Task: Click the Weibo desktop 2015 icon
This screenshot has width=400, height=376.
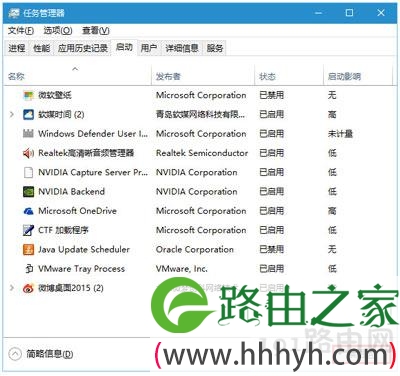Action: [29, 288]
